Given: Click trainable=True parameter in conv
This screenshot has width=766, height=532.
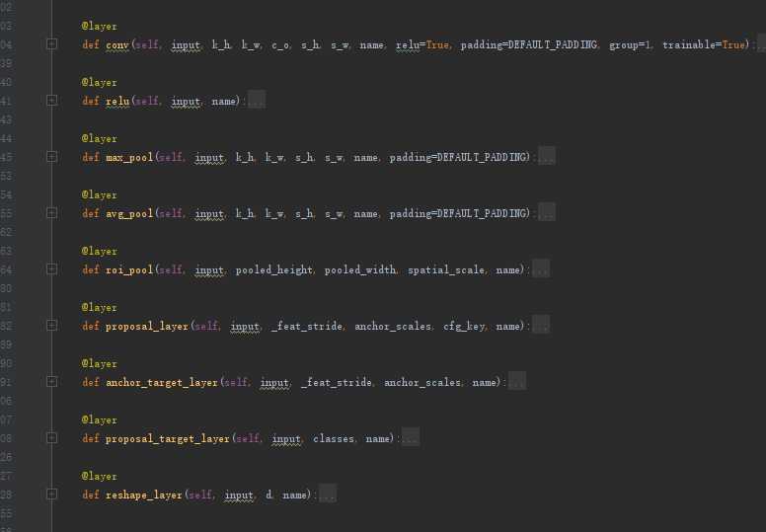Looking at the screenshot, I should 704,45.
